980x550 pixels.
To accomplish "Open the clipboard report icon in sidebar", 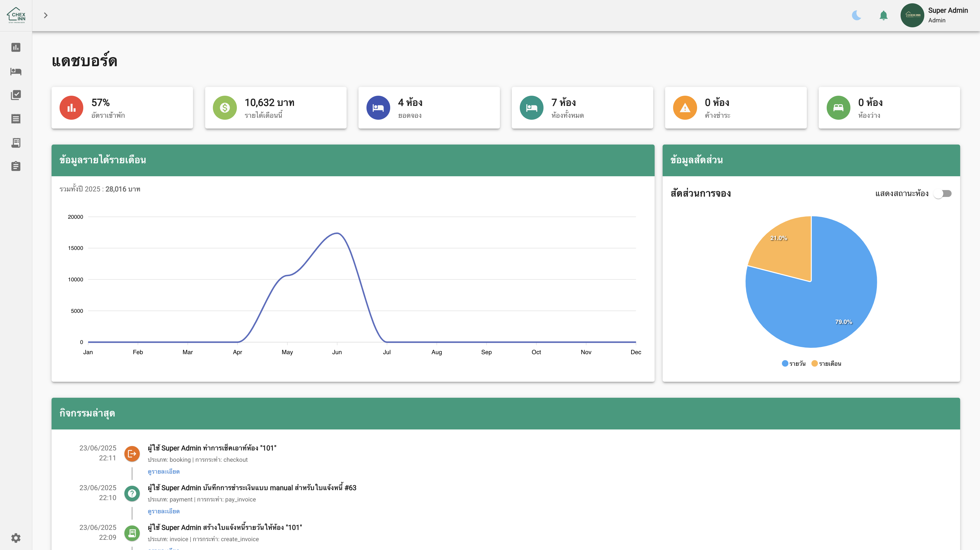I will 16,166.
